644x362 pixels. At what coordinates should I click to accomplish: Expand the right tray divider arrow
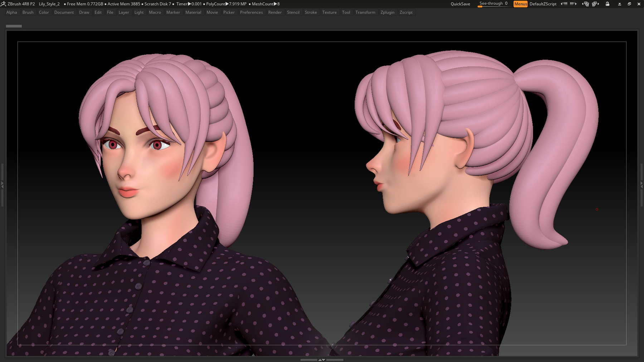click(x=641, y=185)
